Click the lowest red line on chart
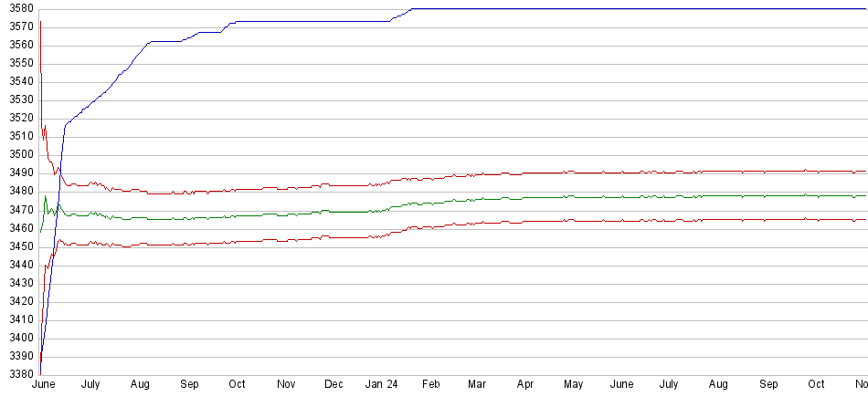Image resolution: width=868 pixels, height=397 pixels. [x=548, y=220]
